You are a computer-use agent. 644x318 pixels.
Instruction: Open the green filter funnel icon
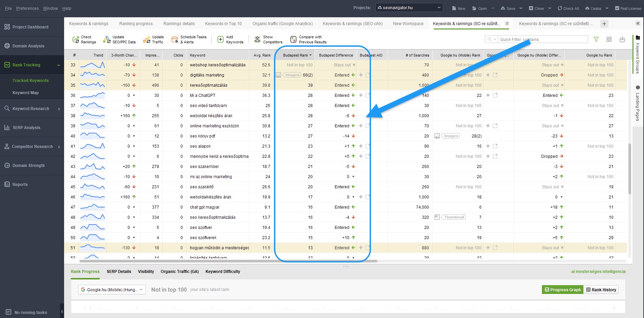596,40
